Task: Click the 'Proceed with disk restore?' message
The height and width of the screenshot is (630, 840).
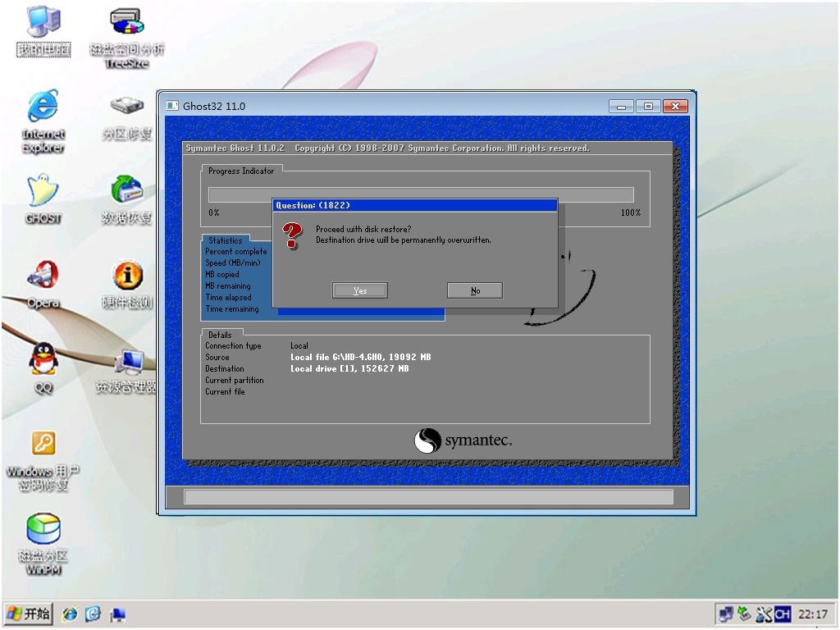Action: click(x=363, y=230)
